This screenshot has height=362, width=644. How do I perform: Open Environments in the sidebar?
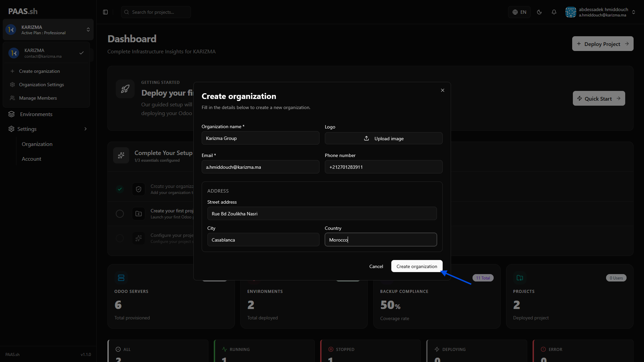36,114
